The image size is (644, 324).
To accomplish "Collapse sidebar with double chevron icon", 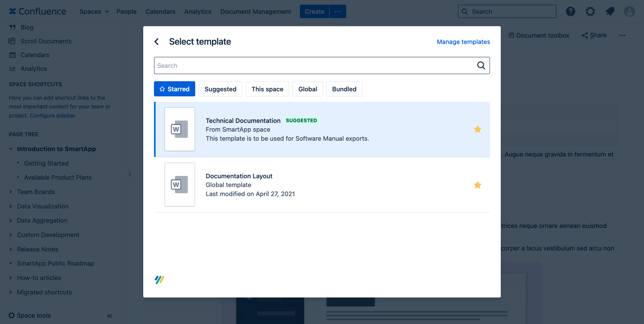I will pos(110,316).
